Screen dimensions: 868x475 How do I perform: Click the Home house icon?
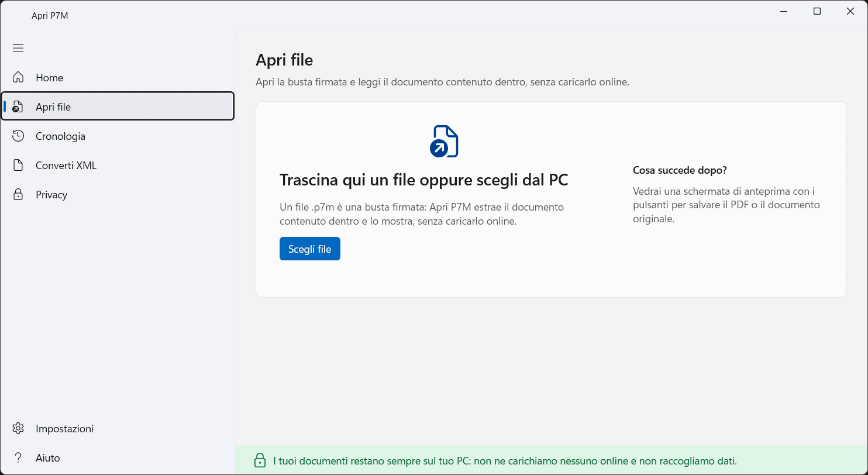[x=18, y=77]
